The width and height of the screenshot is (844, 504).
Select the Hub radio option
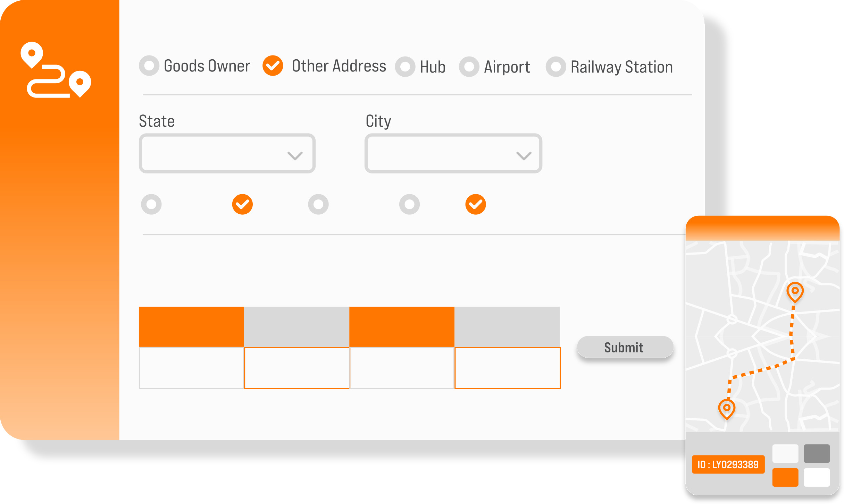(405, 67)
